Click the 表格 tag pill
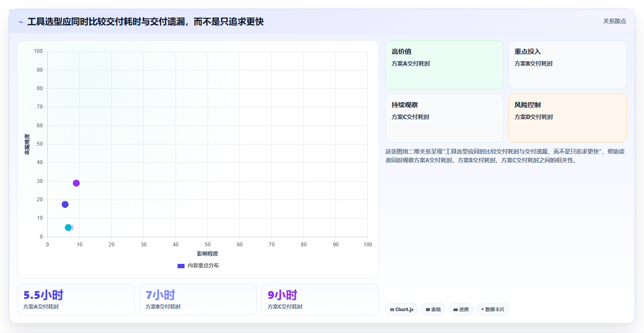The width and height of the screenshot is (644, 333). tap(433, 309)
